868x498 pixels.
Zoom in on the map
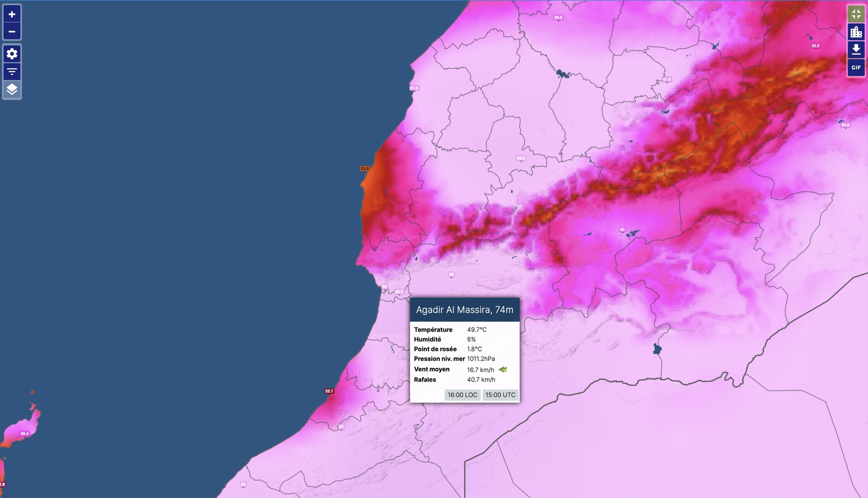coord(12,14)
